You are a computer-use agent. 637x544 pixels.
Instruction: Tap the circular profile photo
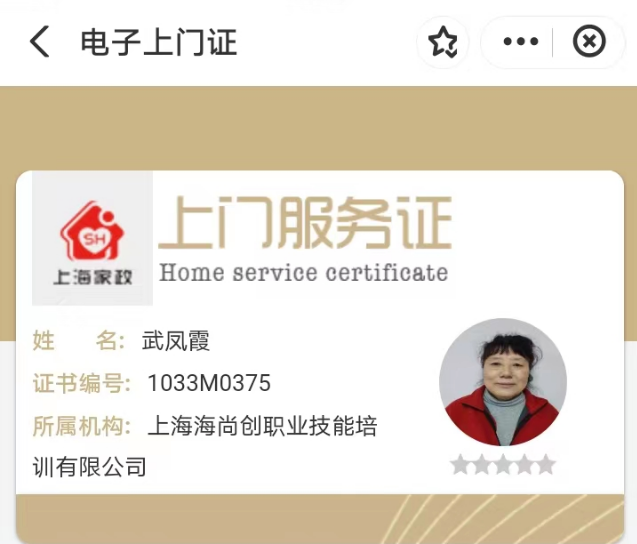tap(503, 382)
